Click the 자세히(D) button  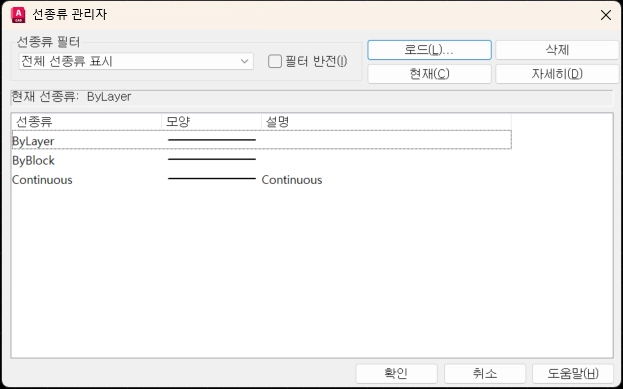click(x=557, y=74)
